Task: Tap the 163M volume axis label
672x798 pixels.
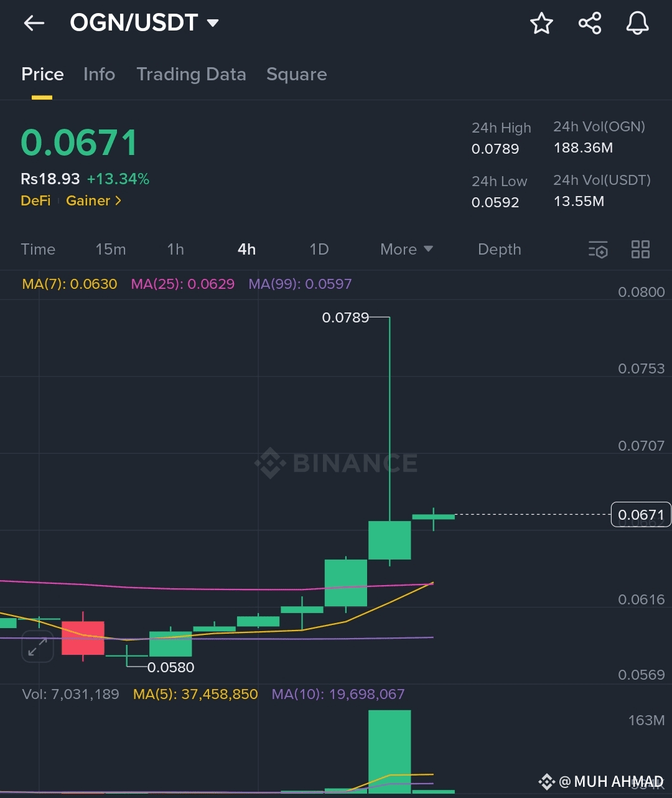Action: pyautogui.click(x=646, y=720)
